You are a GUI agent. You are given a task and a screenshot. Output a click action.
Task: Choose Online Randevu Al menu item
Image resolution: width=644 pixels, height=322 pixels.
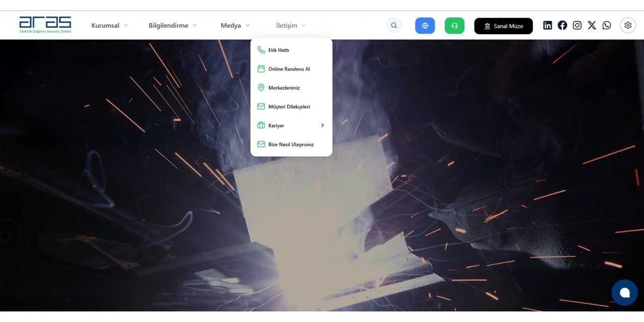(x=289, y=69)
